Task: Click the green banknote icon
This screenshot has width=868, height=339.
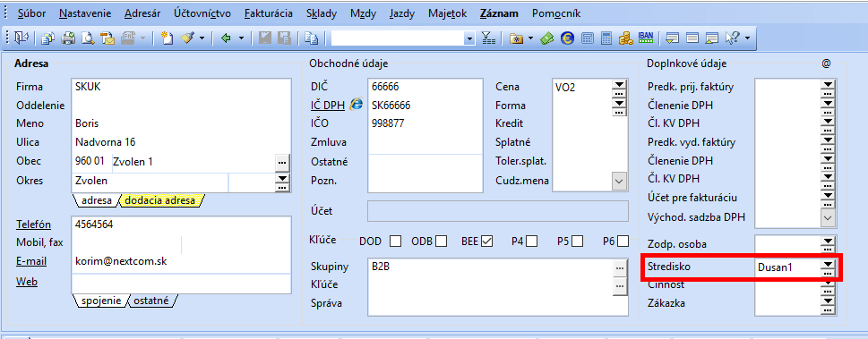Action: tap(547, 38)
